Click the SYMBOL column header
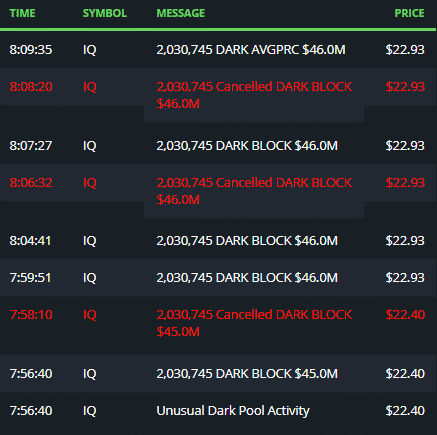This screenshot has width=437, height=435. pyautogui.click(x=105, y=13)
